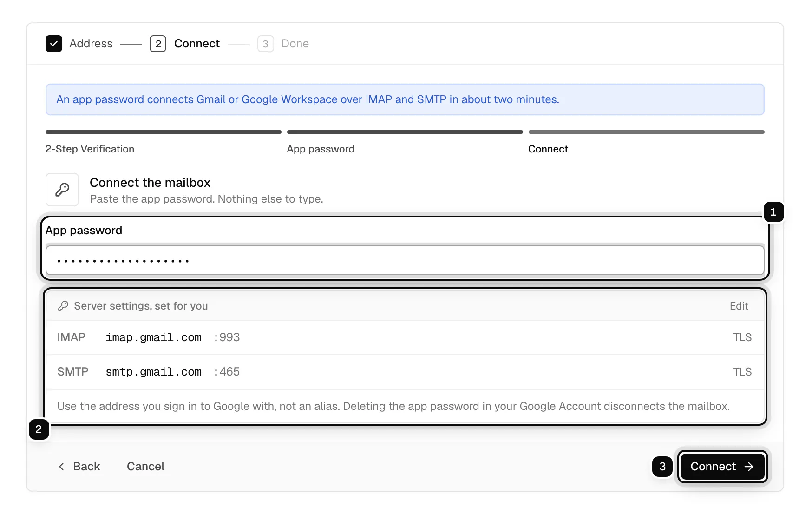Click 'Paste the app password' hint text
Image resolution: width=812 pixels, height=514 pixels.
[x=206, y=199]
